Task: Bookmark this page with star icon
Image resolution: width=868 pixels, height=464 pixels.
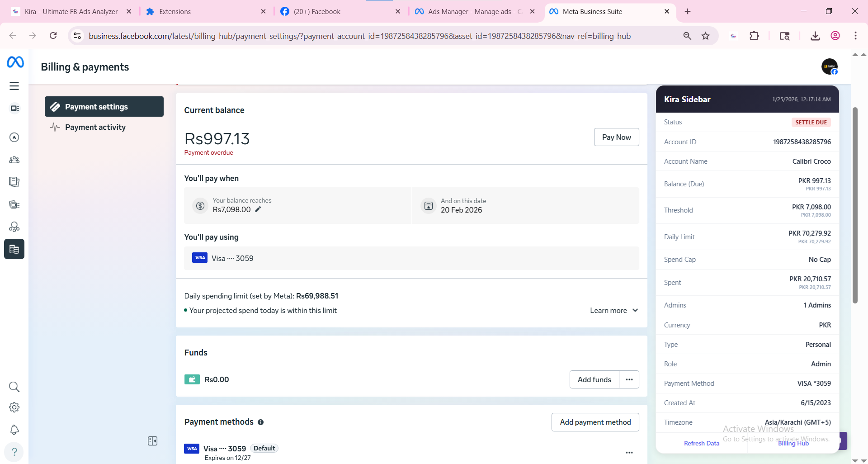Action: pyautogui.click(x=706, y=36)
